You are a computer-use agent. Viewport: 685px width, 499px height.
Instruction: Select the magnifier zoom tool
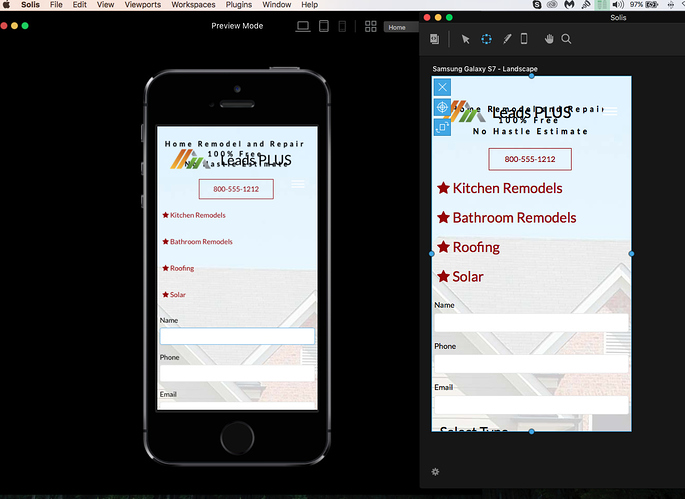(566, 39)
